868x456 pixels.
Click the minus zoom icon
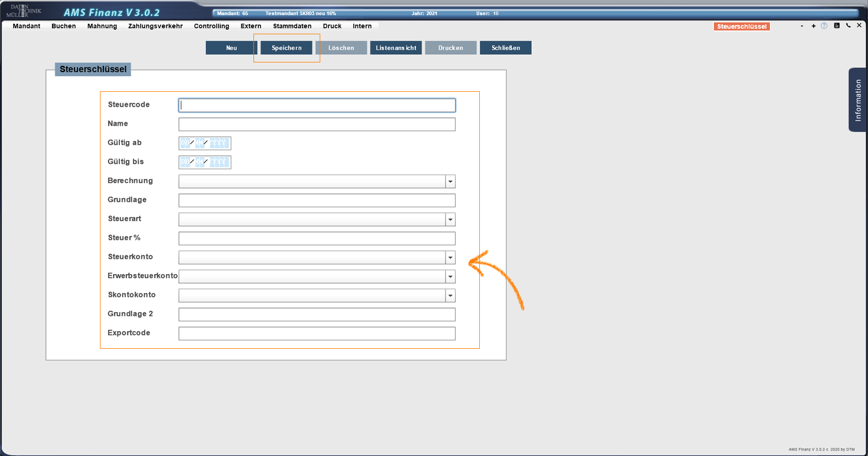(x=802, y=26)
